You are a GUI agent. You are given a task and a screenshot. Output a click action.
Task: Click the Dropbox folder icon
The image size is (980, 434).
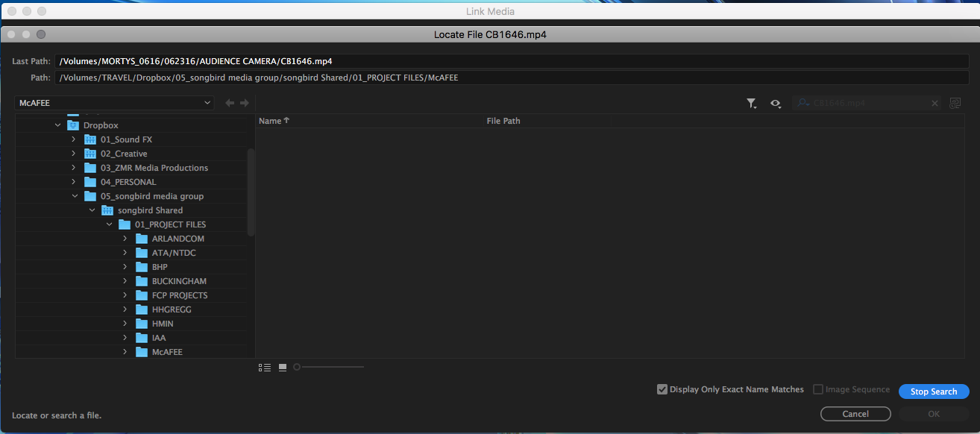(73, 125)
